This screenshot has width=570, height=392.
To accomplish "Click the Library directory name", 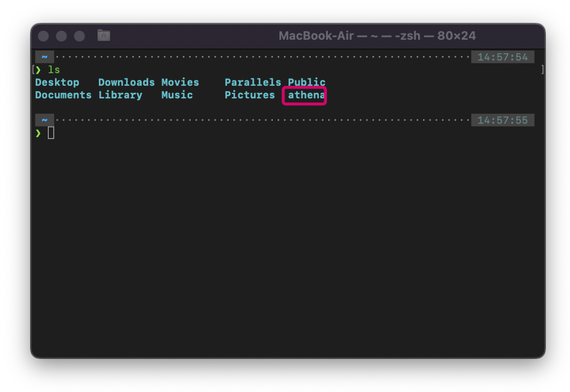I will click(120, 95).
